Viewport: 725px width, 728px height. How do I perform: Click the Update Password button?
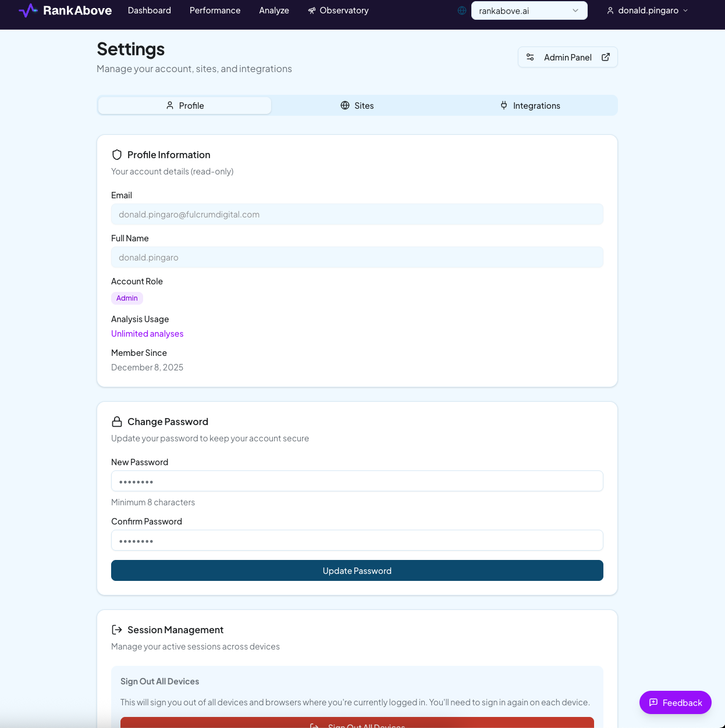357,570
